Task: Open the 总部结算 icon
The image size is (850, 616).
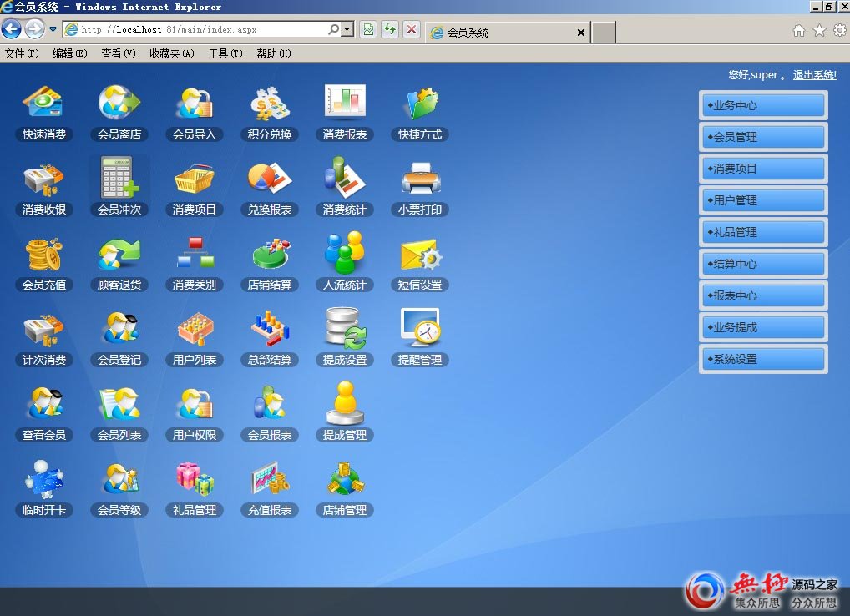Action: click(x=270, y=338)
